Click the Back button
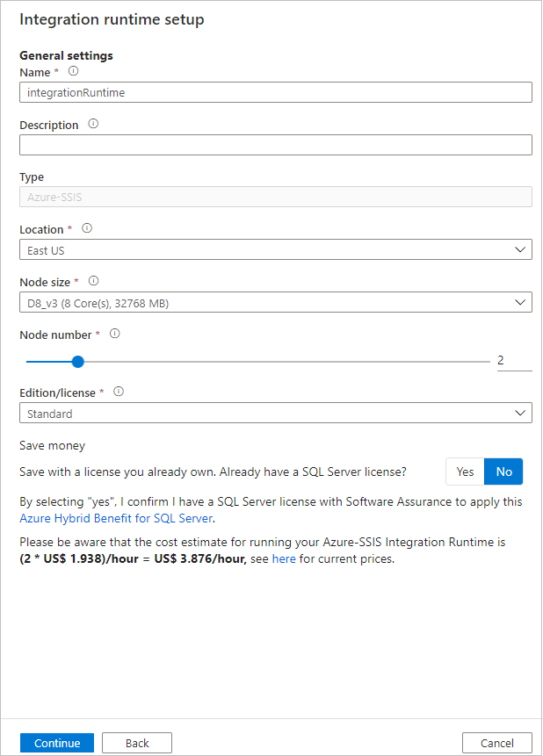The image size is (543, 756). [x=136, y=742]
